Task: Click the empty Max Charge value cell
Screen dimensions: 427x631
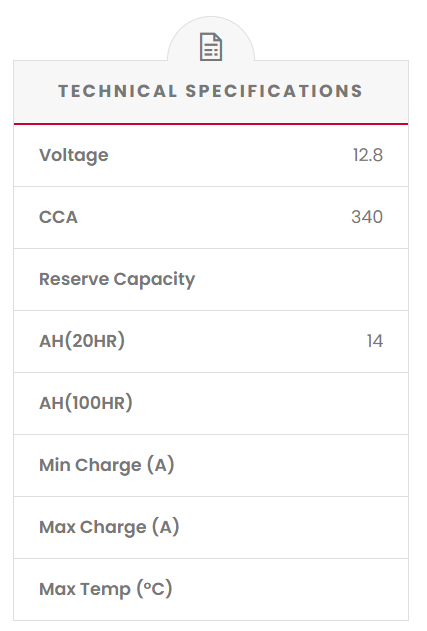Action: point(322,527)
